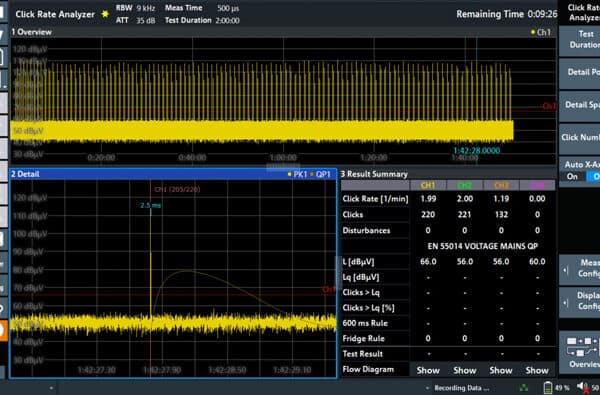The image size is (600, 395).
Task: Click the PK1 trace indicator in Detail header
Action: pos(297,174)
